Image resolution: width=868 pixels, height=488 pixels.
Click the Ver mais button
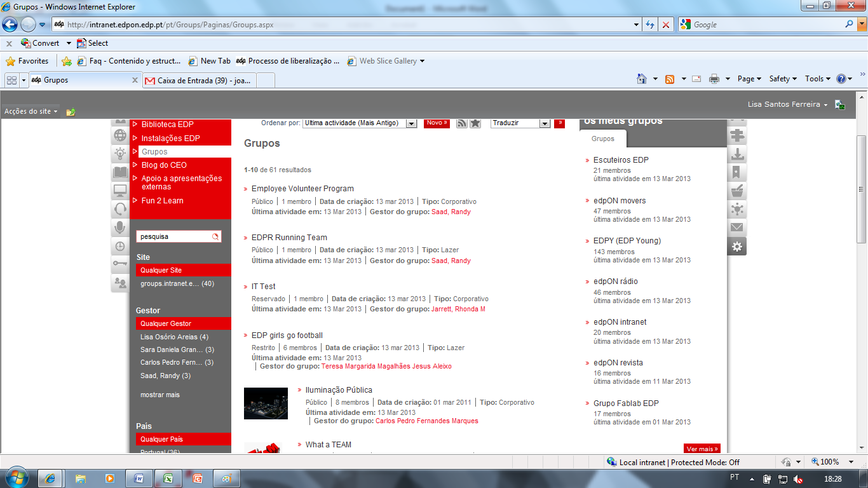coord(702,449)
